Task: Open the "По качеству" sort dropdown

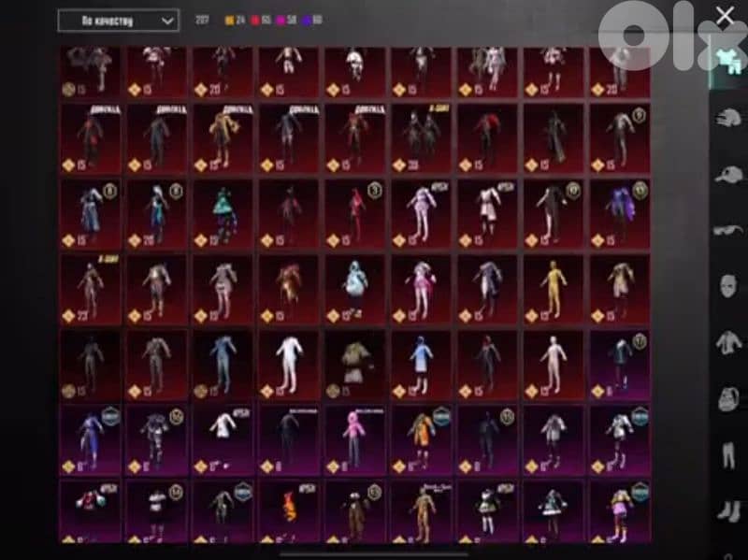Action: [119, 21]
